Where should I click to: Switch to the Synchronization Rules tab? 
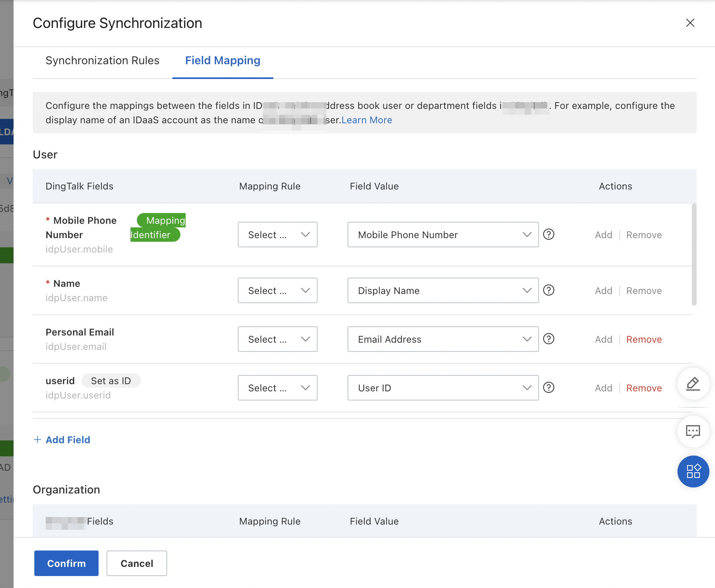point(102,61)
